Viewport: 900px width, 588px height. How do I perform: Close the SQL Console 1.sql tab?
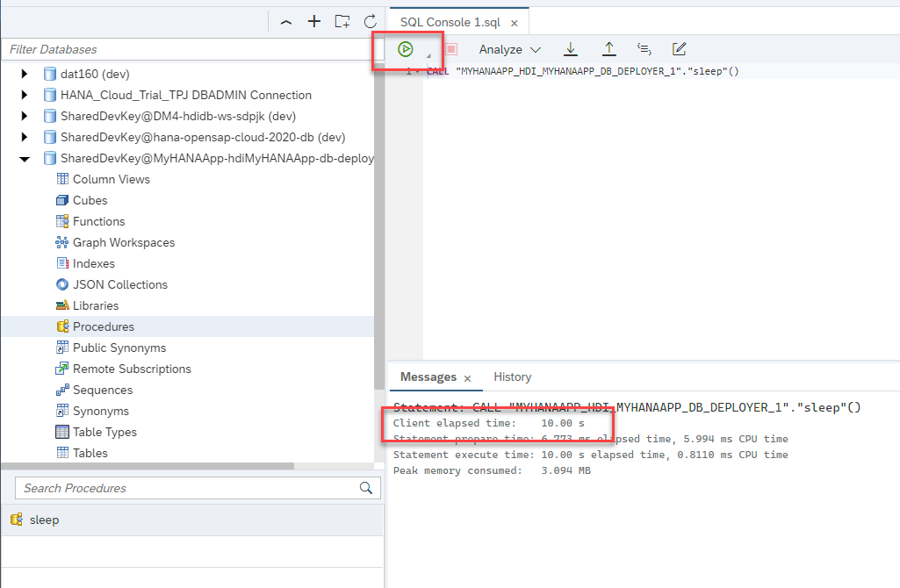tap(515, 23)
